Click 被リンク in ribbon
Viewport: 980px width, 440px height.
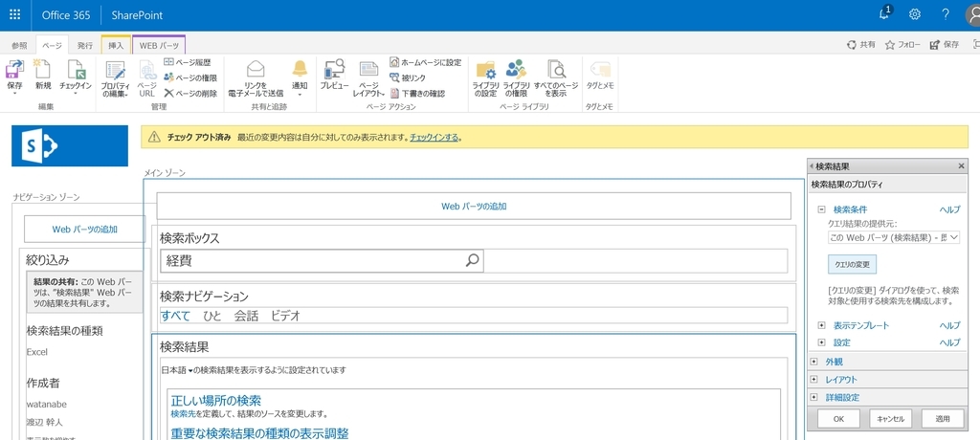pyautogui.click(x=408, y=77)
